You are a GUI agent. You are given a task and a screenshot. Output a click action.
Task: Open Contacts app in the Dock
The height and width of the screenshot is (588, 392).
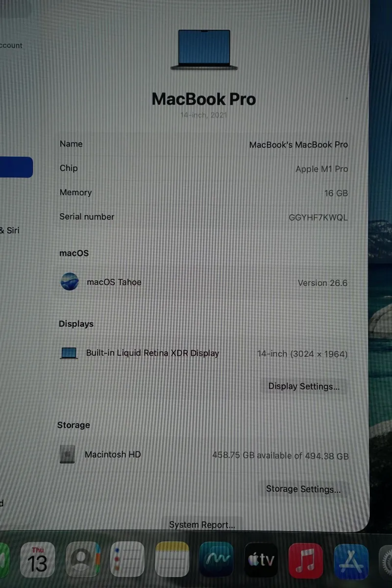(x=83, y=560)
